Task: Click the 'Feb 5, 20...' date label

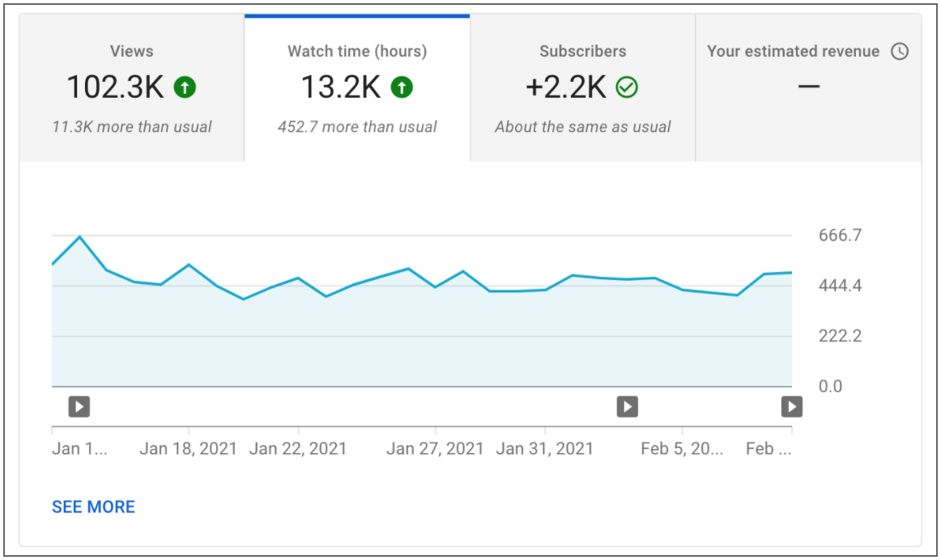Action: 682,449
